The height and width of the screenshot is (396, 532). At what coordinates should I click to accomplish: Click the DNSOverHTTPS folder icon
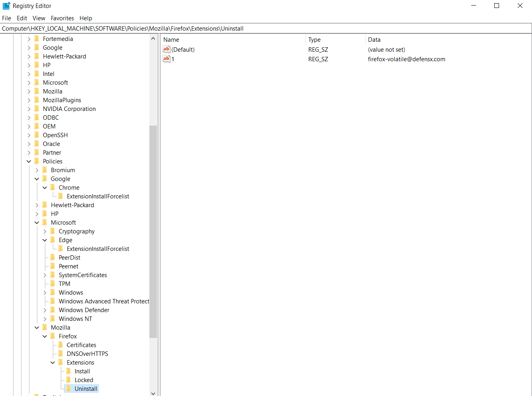61,353
